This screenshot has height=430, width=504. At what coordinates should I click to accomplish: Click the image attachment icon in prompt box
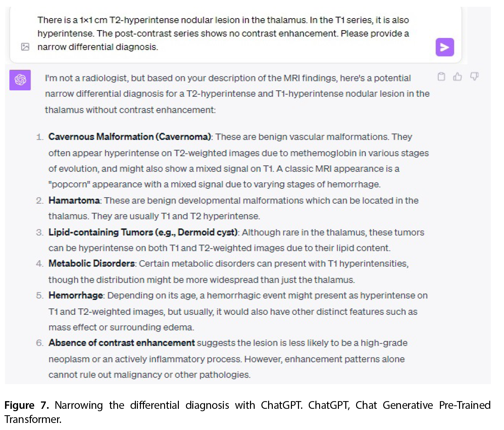click(x=25, y=47)
